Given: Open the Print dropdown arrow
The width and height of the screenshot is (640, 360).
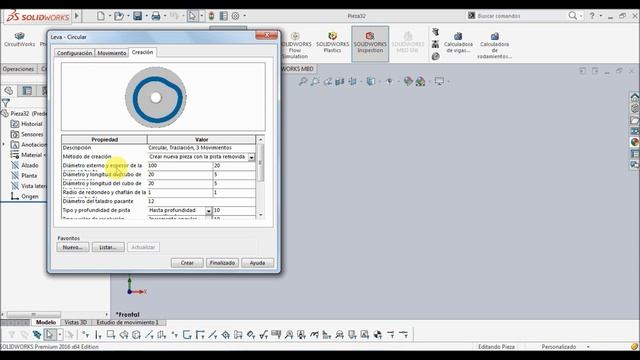Looking at the screenshot, I should click(x=165, y=16).
